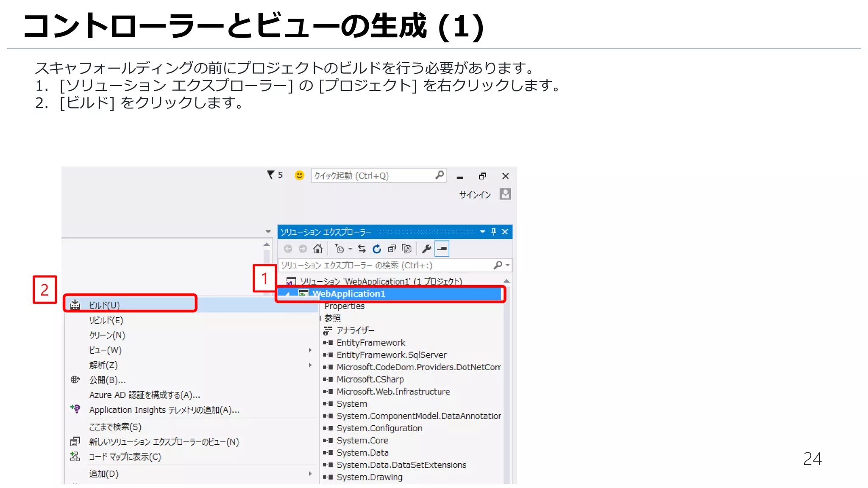The image size is (868, 488).
Task: Select the System.ComponentModel.DataAnnotations reference
Action: 418,416
